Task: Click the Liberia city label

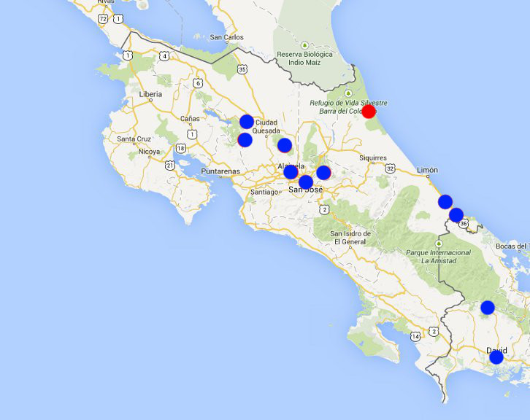Action: (150, 94)
